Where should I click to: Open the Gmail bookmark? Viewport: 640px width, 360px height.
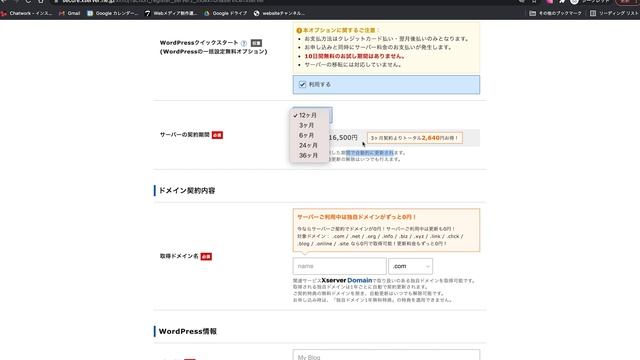coord(70,13)
